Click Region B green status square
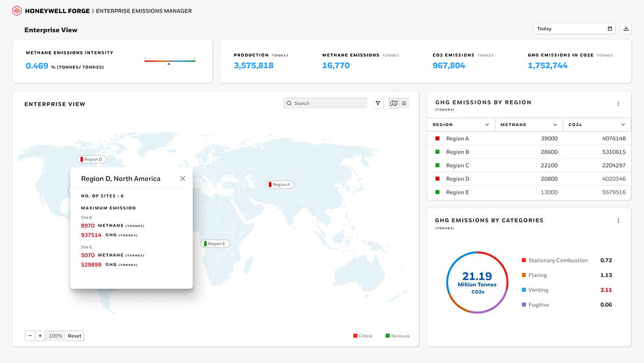The height and width of the screenshot is (363, 644). pos(438,152)
